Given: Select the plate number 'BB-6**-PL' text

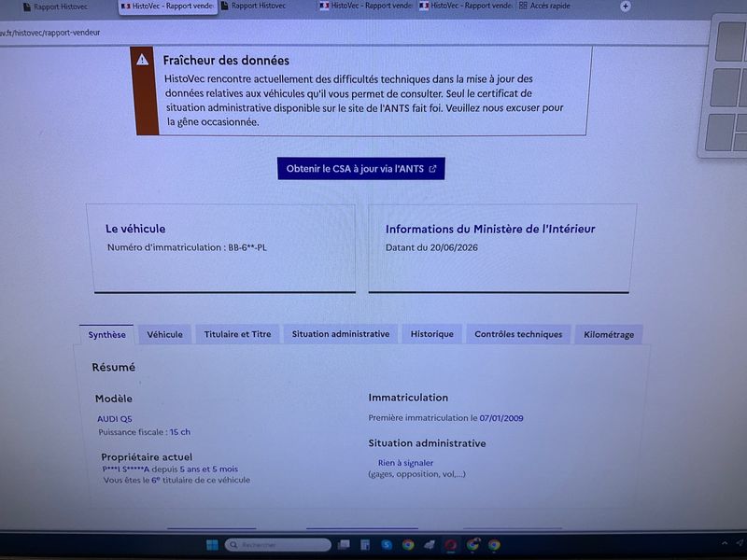Looking at the screenshot, I should [x=247, y=247].
